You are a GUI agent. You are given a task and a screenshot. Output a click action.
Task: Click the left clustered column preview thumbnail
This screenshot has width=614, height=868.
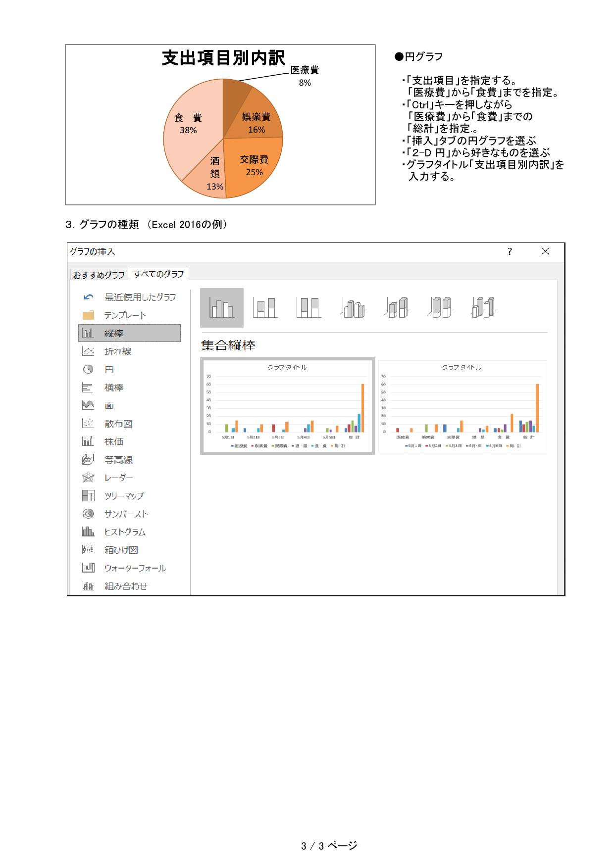coord(287,406)
